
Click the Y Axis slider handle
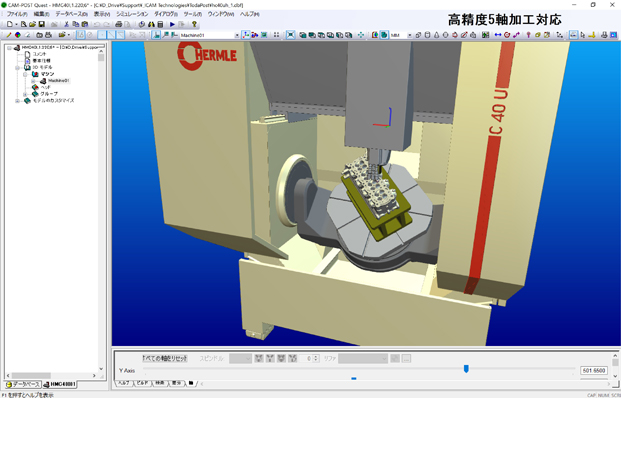(x=466, y=369)
